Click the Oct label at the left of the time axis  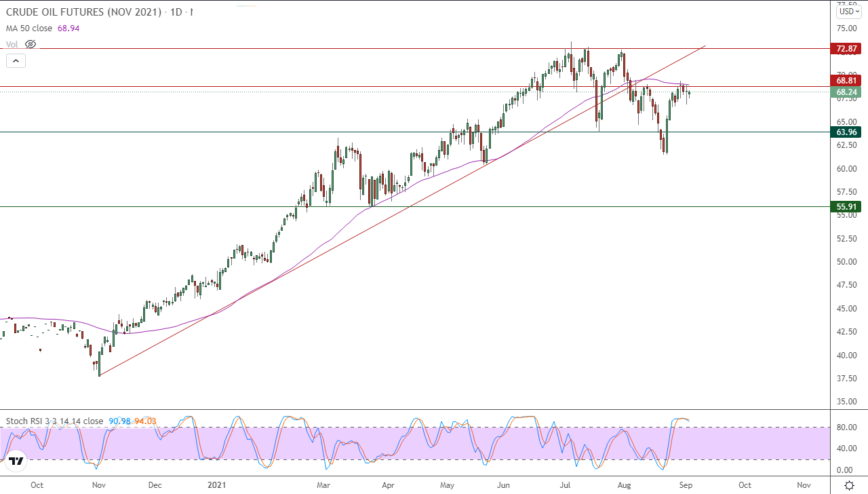point(37,485)
